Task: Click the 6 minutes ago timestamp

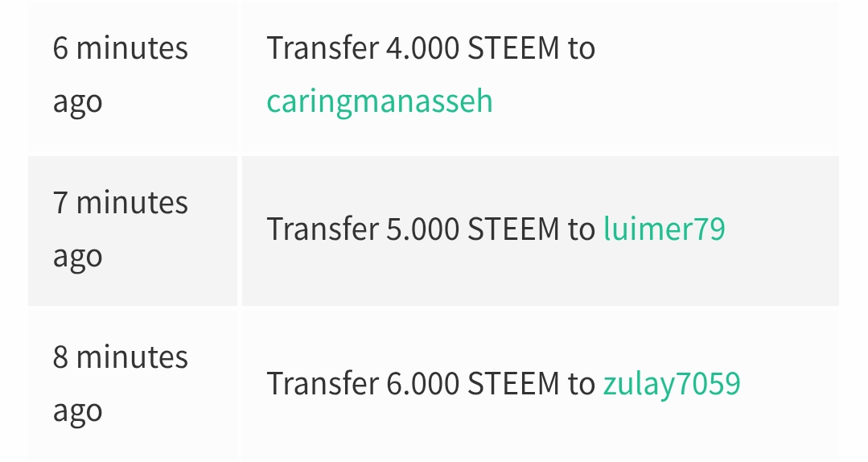Action: (x=121, y=74)
